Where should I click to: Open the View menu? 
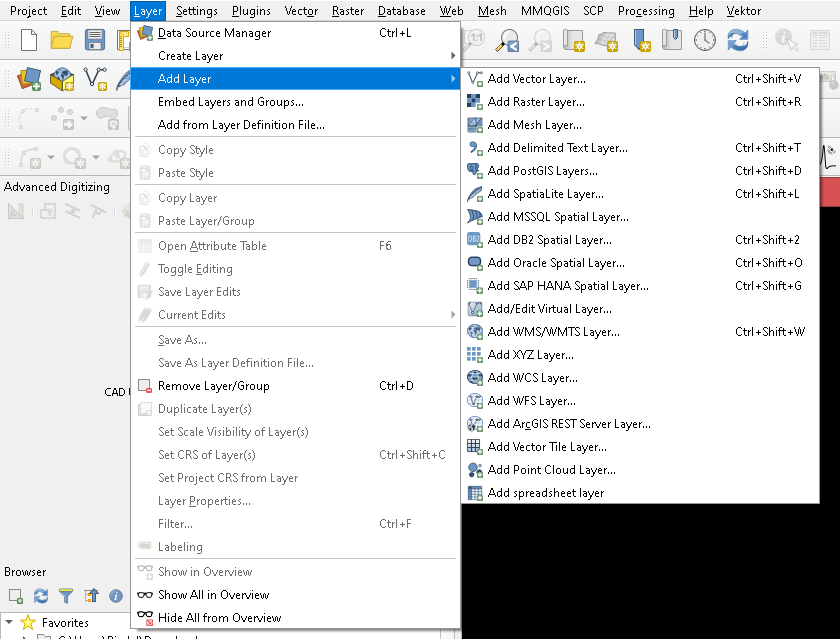tap(107, 11)
